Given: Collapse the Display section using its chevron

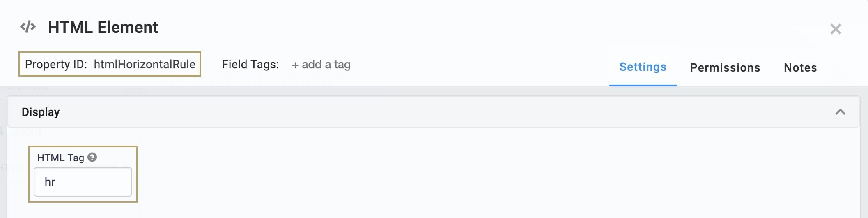Looking at the screenshot, I should tap(840, 112).
